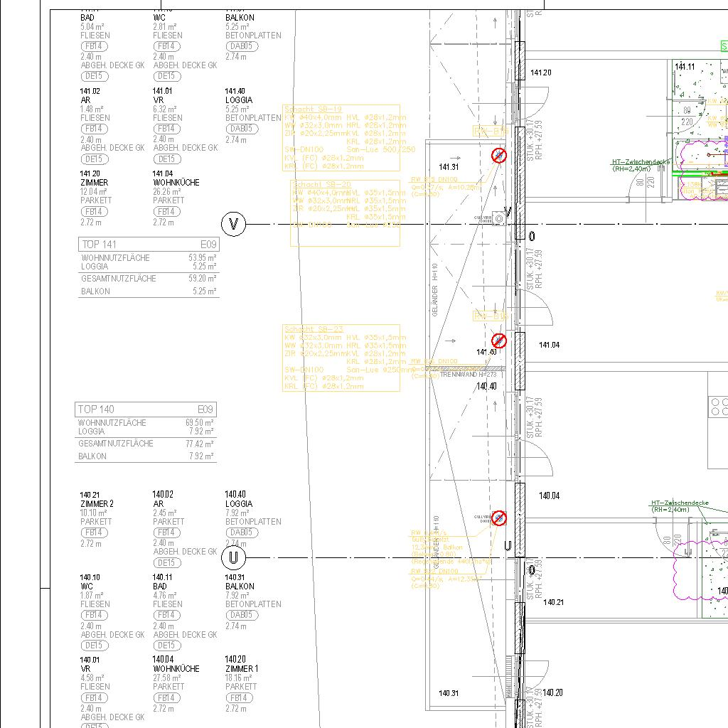
Task: Select room number 140.21 in the floor plan
Action: 554,602
